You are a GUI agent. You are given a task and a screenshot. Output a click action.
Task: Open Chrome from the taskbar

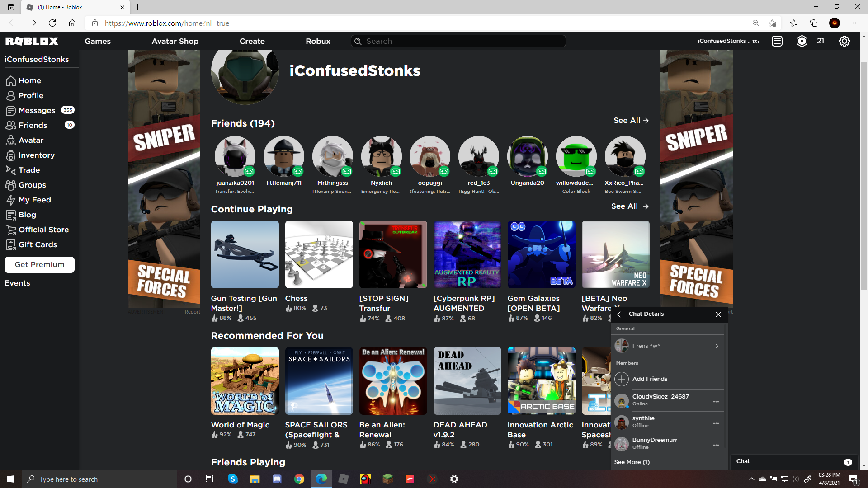point(299,479)
